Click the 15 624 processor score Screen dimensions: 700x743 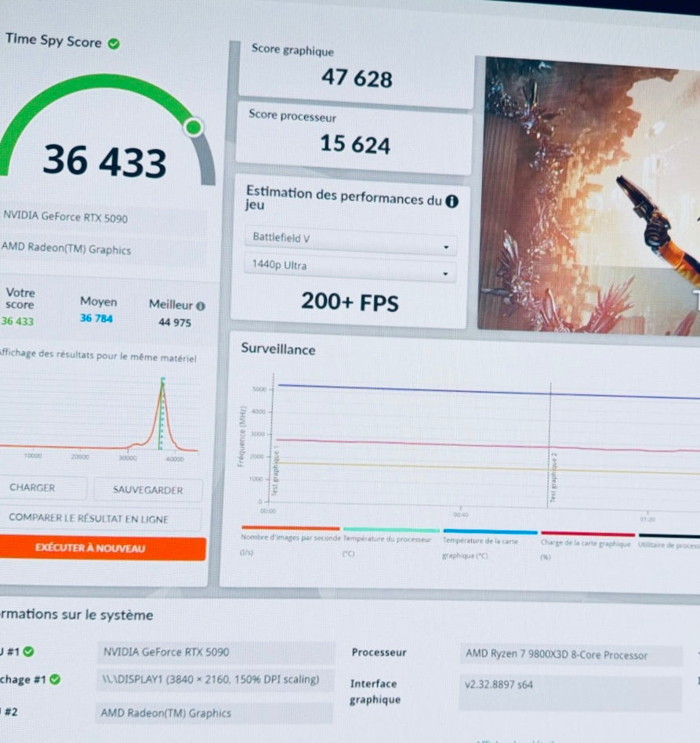point(355,143)
